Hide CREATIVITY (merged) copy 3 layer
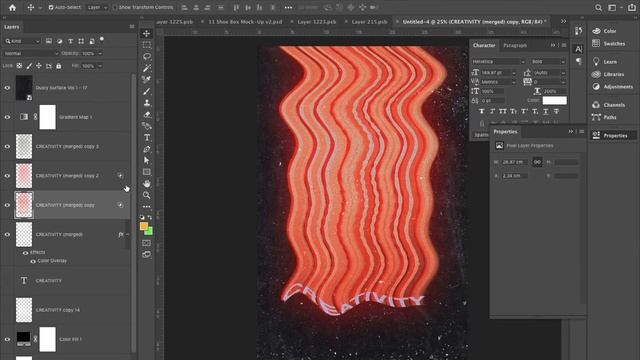This screenshot has height=360, width=640. pos(7,147)
